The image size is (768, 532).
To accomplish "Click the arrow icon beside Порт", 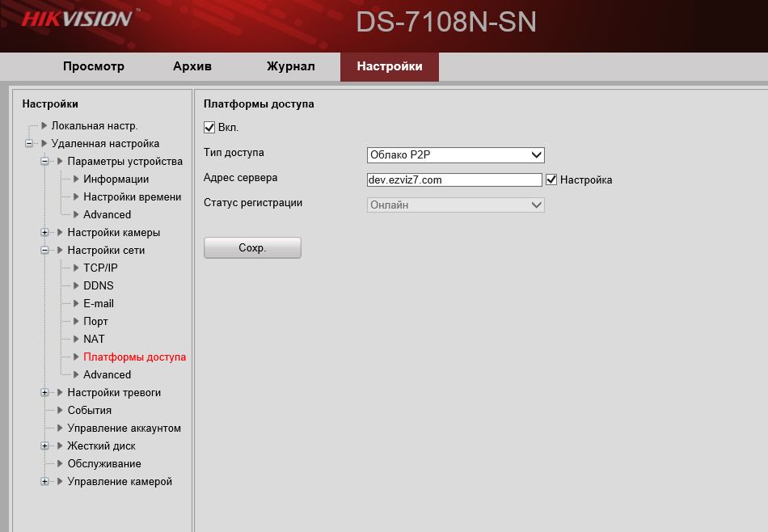I will pyautogui.click(x=76, y=321).
